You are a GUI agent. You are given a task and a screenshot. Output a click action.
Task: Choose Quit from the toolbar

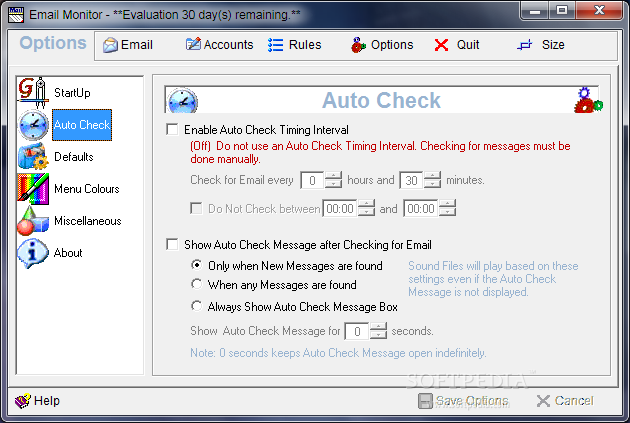[x=457, y=45]
